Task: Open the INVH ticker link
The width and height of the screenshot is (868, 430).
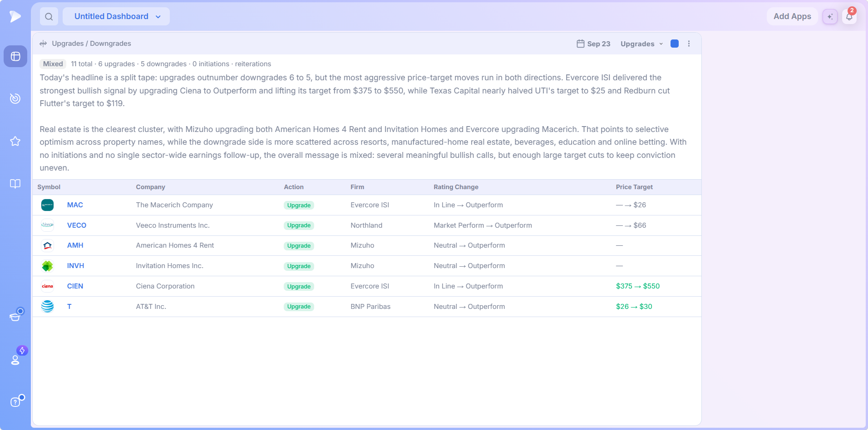Action: pyautogui.click(x=76, y=266)
